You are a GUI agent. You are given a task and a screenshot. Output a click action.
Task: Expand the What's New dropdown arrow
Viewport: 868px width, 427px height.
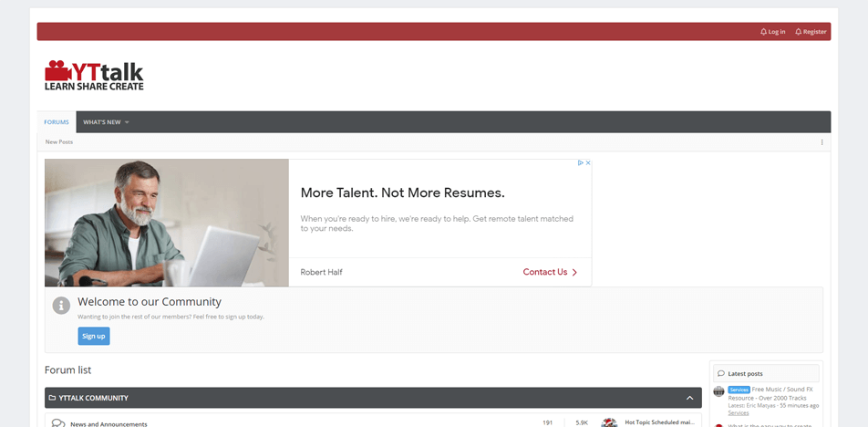pos(127,122)
